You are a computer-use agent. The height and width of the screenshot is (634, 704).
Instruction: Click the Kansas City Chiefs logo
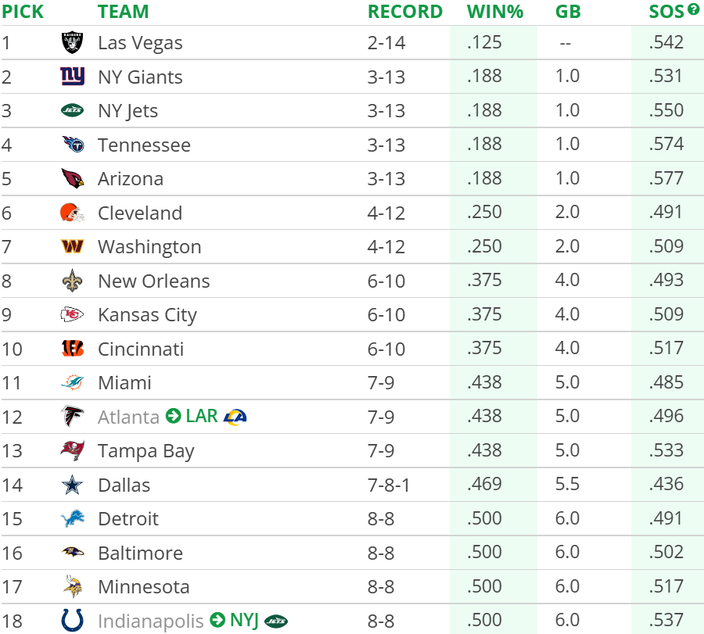click(72, 315)
